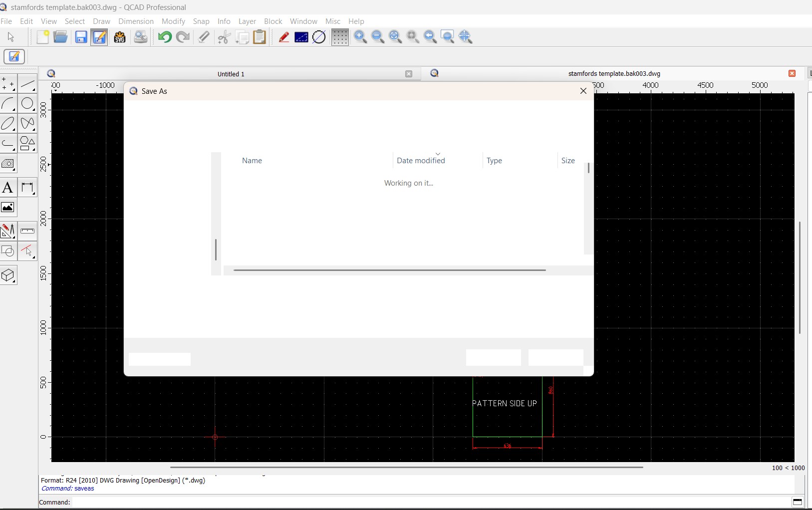The image size is (812, 510).
Task: Redo the last action
Action: click(x=183, y=37)
